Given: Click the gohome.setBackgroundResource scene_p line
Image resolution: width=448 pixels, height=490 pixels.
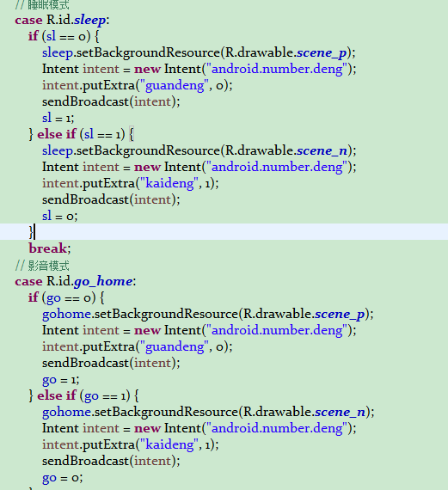Looking at the screenshot, I should pos(208,314).
